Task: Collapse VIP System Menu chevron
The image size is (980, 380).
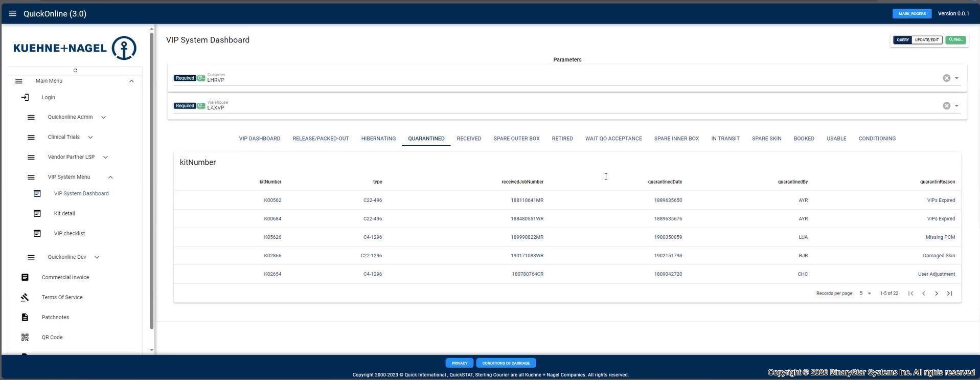Action: pyautogui.click(x=110, y=177)
